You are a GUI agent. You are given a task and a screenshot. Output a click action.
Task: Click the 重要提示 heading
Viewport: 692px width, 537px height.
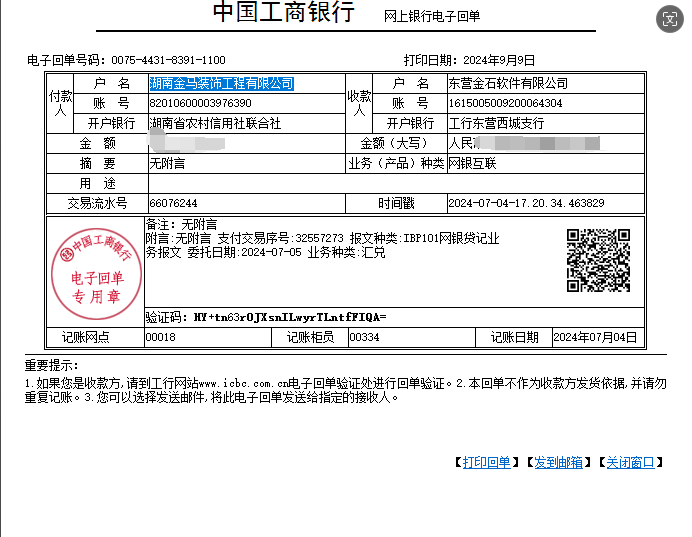51,365
